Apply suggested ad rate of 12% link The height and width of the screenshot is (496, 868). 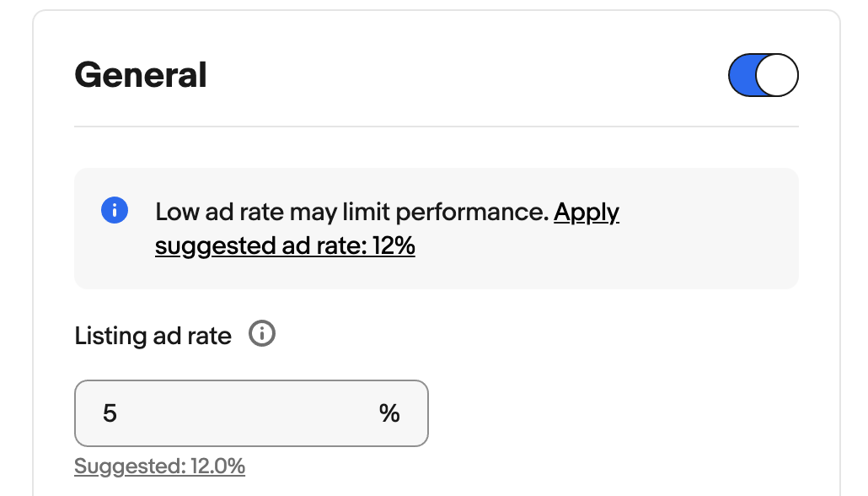tap(387, 229)
